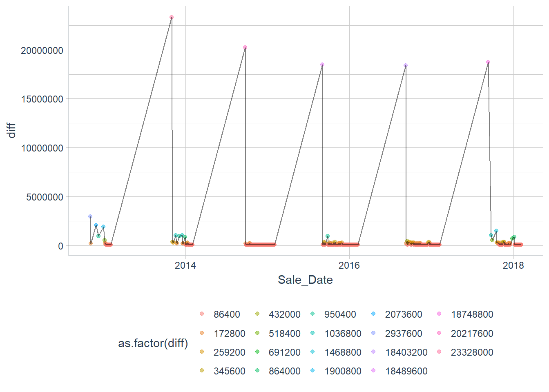Click the 1900800 legend marker
Screen dimensions: 549x392
point(312,371)
